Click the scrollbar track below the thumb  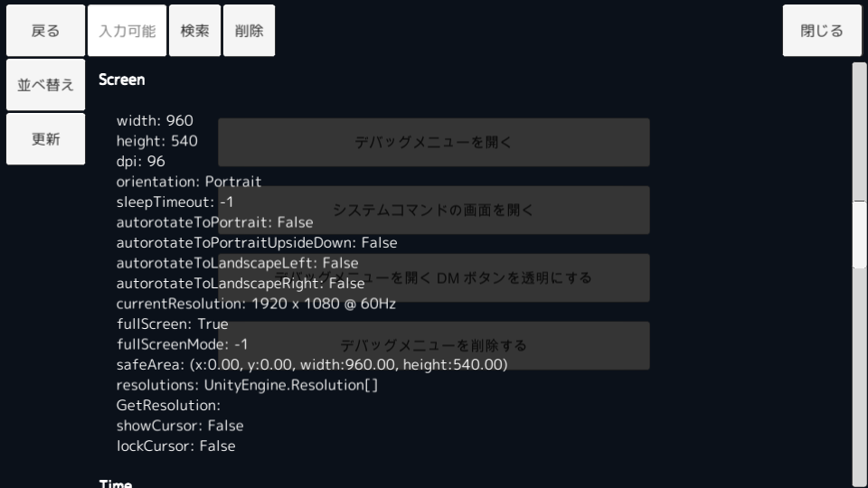(859, 376)
